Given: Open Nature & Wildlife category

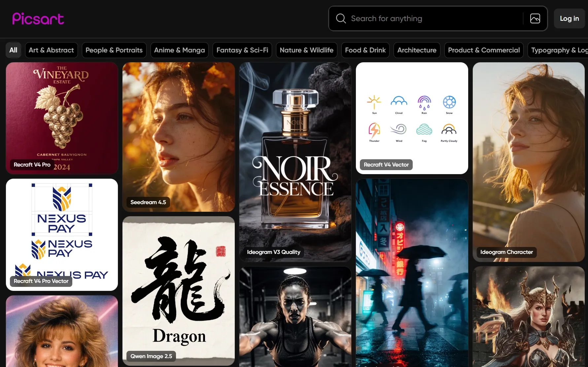Looking at the screenshot, I should tap(306, 50).
